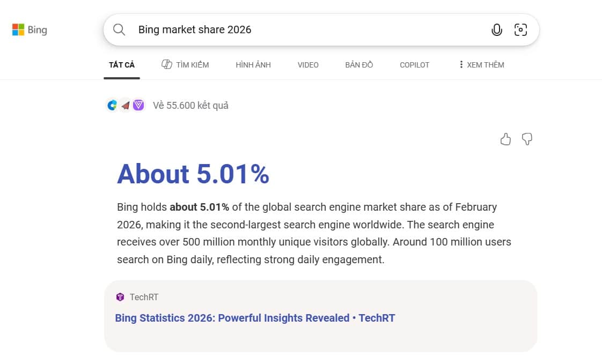Click the magnifying glass search icon
Screen dimensions: 602x364
click(119, 30)
